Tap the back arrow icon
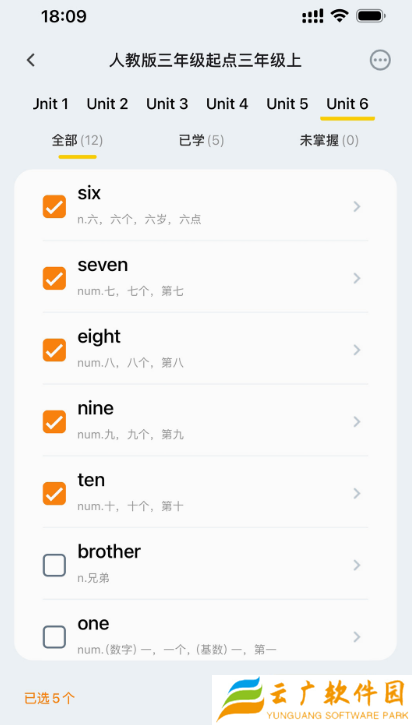The height and width of the screenshot is (725, 412). 31,60
